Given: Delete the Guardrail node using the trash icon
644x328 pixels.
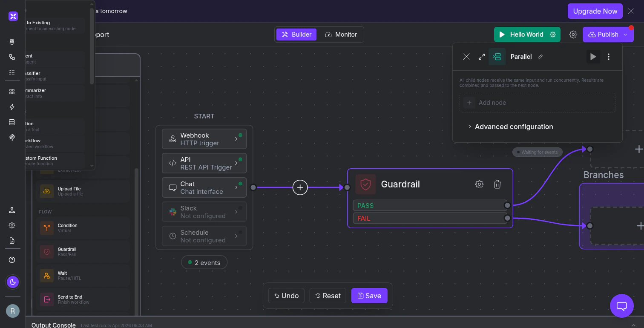Looking at the screenshot, I should click(497, 184).
